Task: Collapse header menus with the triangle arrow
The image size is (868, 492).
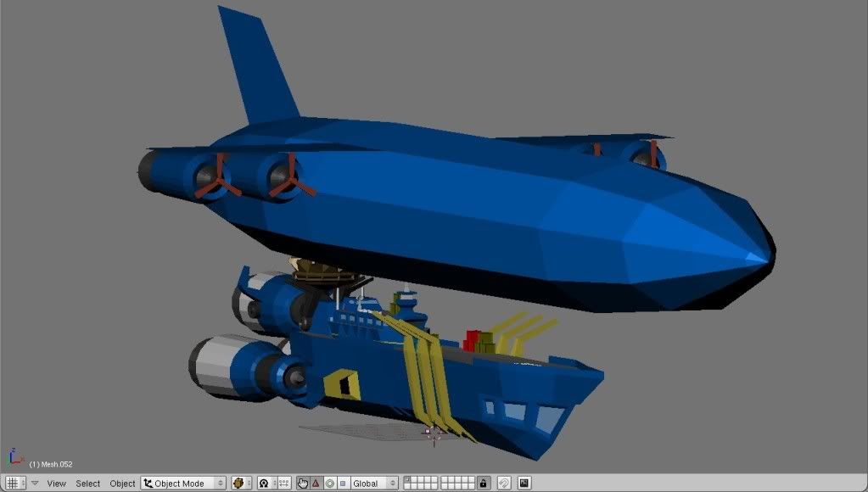Action: click(35, 484)
